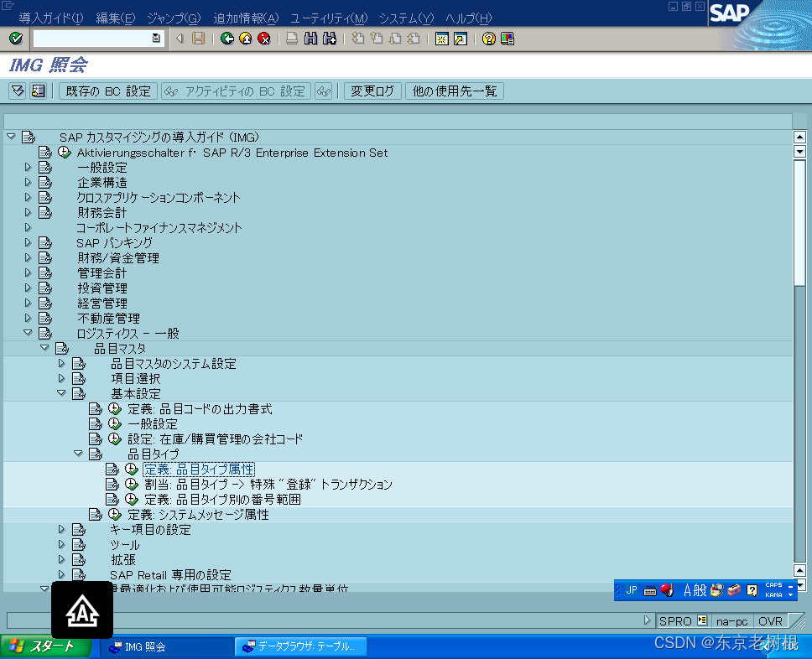Click the 変更ログ button
The height and width of the screenshot is (659, 812).
[372, 91]
